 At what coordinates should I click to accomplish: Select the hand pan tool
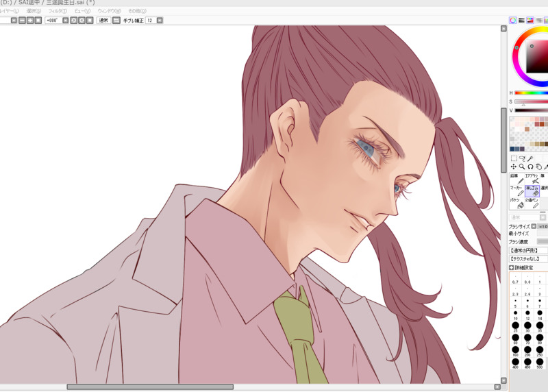538,167
